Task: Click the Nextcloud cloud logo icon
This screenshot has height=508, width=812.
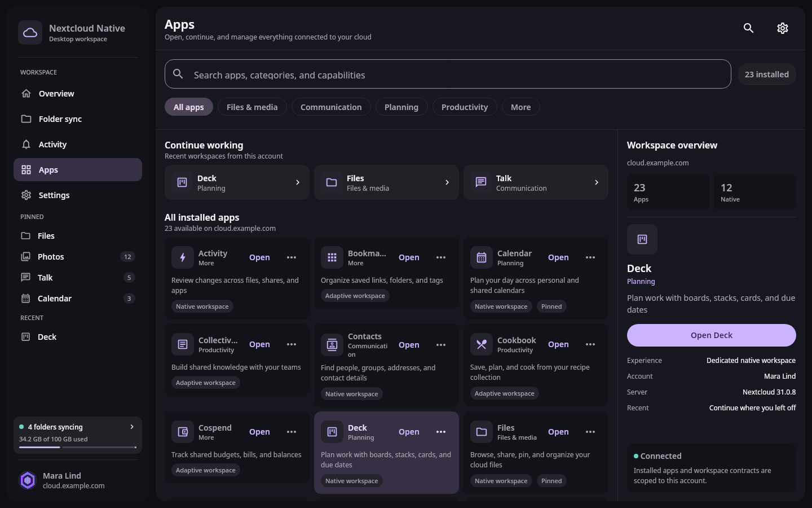Action: pyautogui.click(x=30, y=33)
